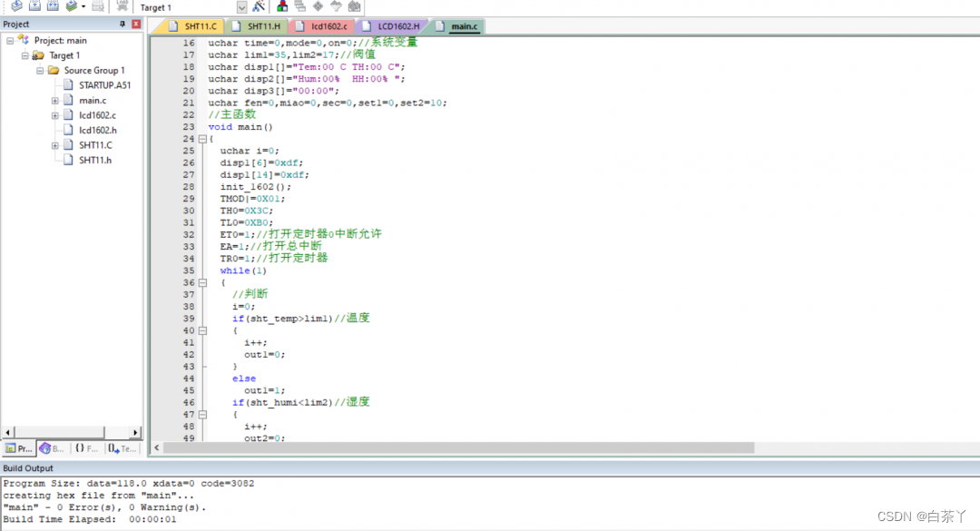Click Project panel scrollbar right arrow
Viewport: 980px width, 531px height.
click(135, 432)
